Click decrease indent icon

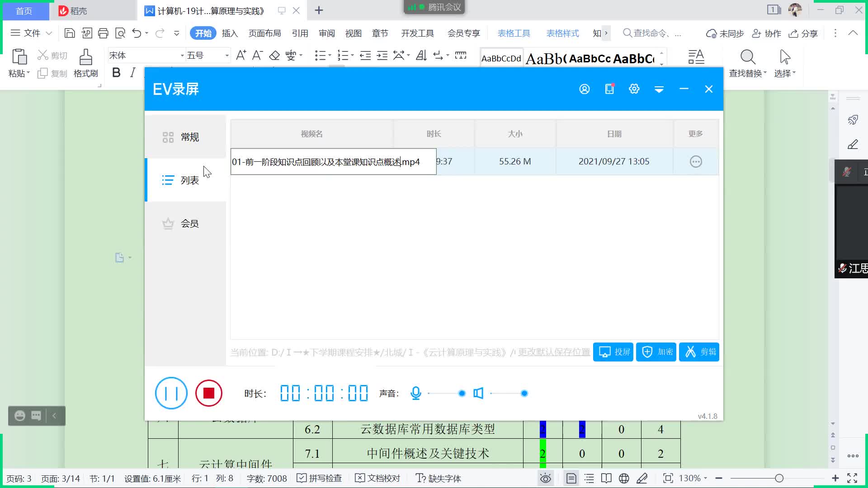tap(365, 55)
